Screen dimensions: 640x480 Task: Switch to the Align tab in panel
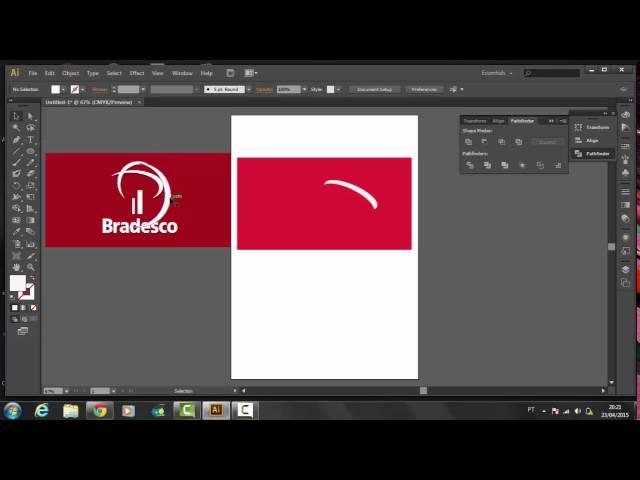(498, 121)
